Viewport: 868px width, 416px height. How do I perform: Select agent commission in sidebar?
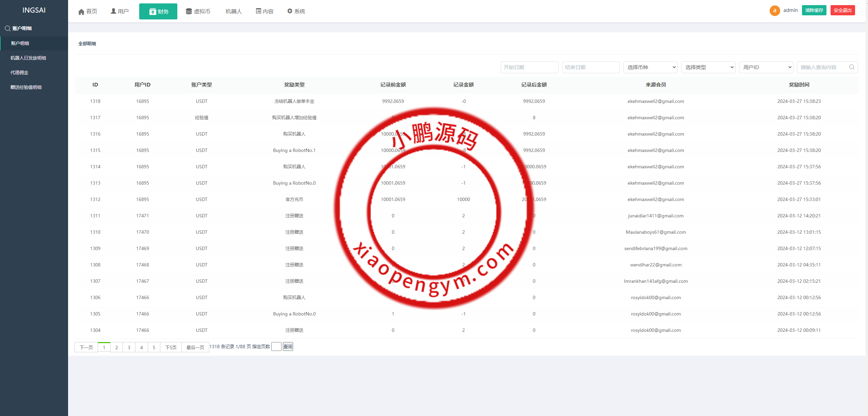[19, 73]
